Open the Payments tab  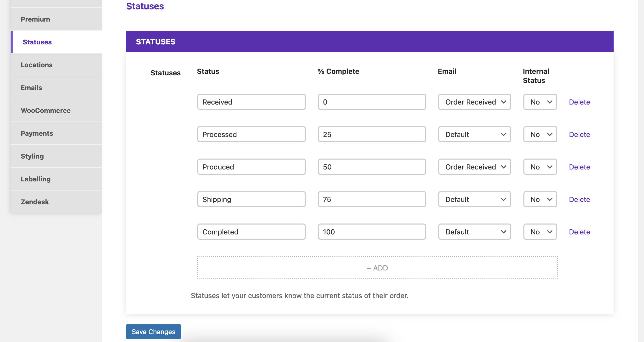(37, 133)
